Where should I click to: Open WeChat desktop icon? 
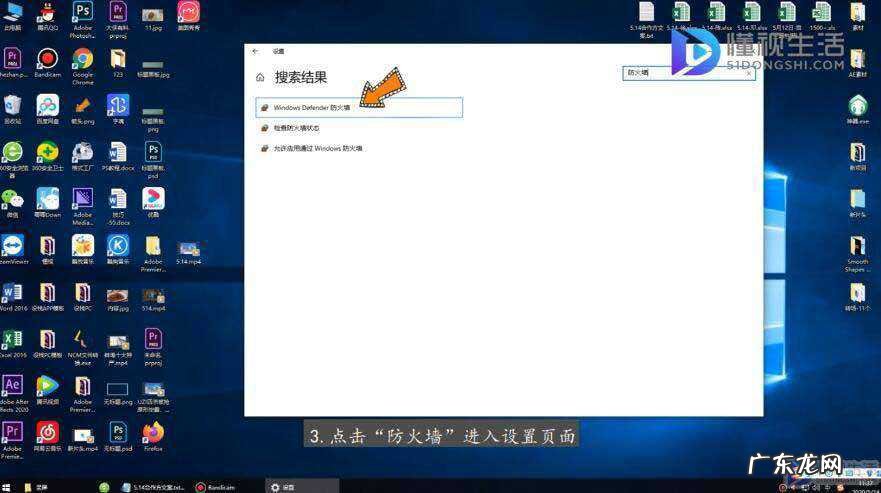point(12,203)
